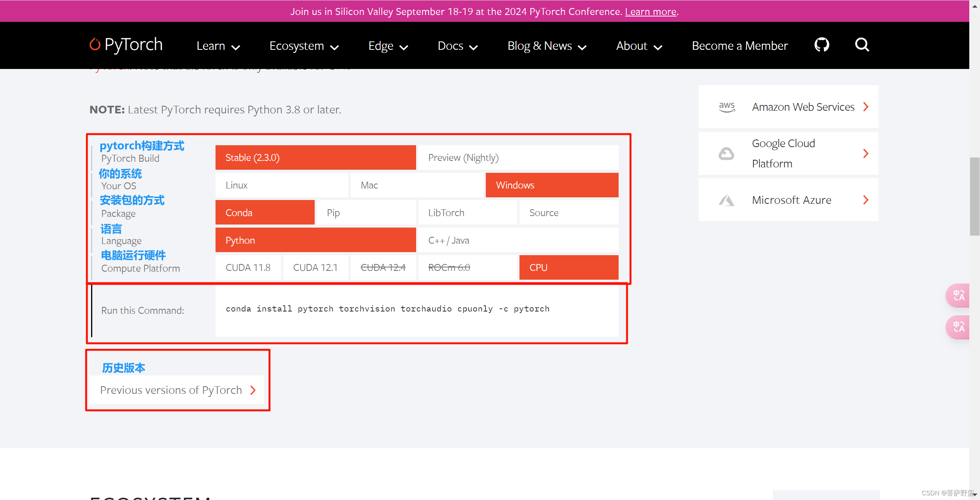Select Windows operating system option

click(551, 185)
